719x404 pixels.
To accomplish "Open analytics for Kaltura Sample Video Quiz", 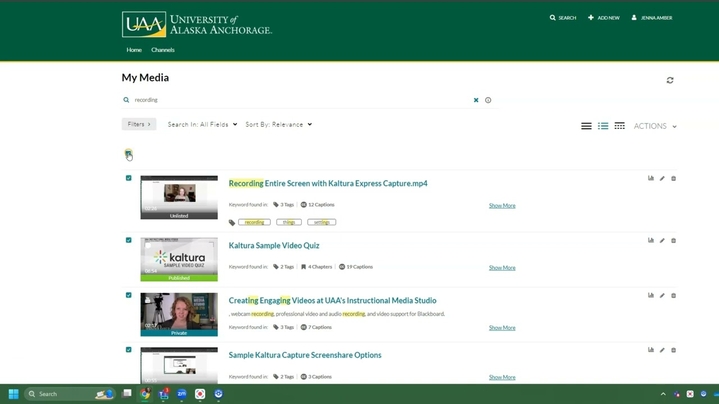I will [x=651, y=240].
